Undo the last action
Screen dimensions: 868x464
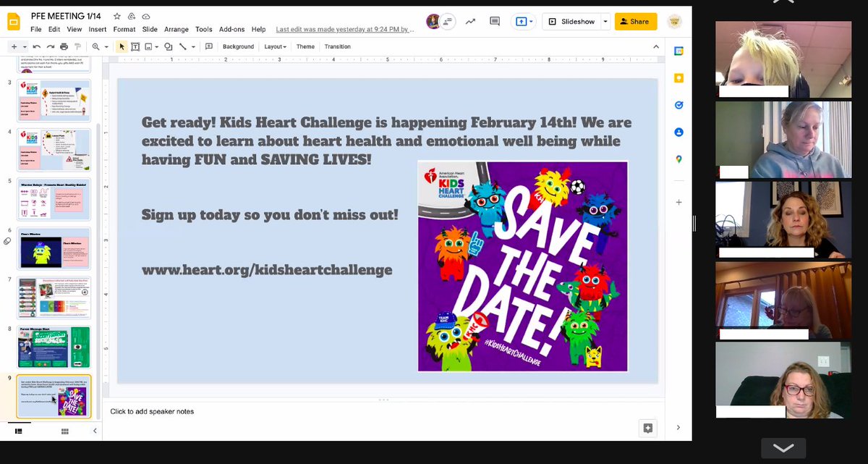(x=38, y=46)
